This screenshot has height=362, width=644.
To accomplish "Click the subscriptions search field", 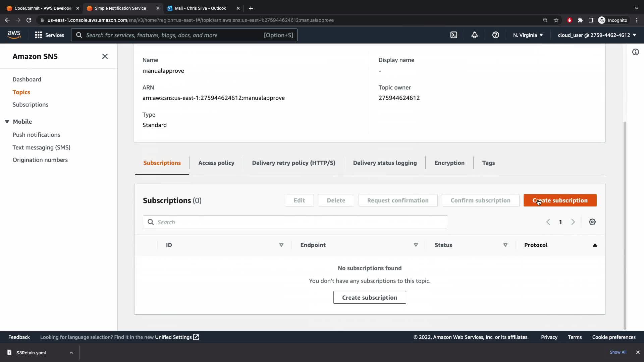I will pyautogui.click(x=295, y=222).
